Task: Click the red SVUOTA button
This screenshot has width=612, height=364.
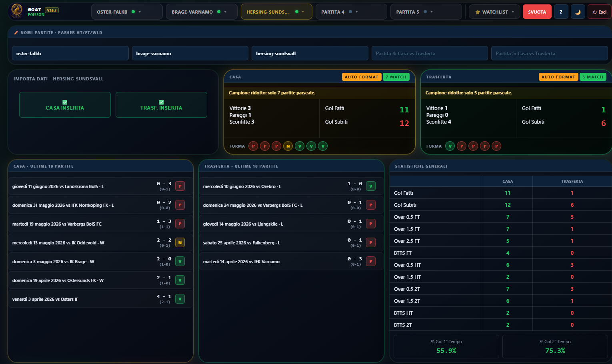Action: (537, 12)
